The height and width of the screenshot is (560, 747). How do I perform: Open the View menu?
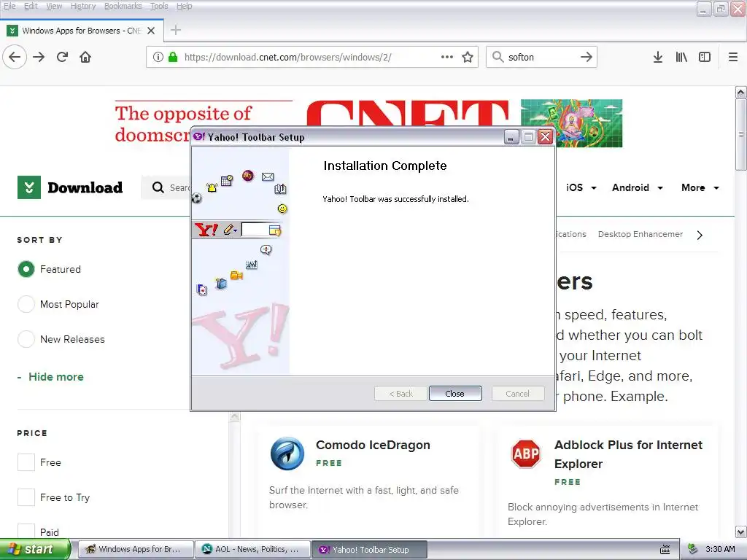point(54,6)
